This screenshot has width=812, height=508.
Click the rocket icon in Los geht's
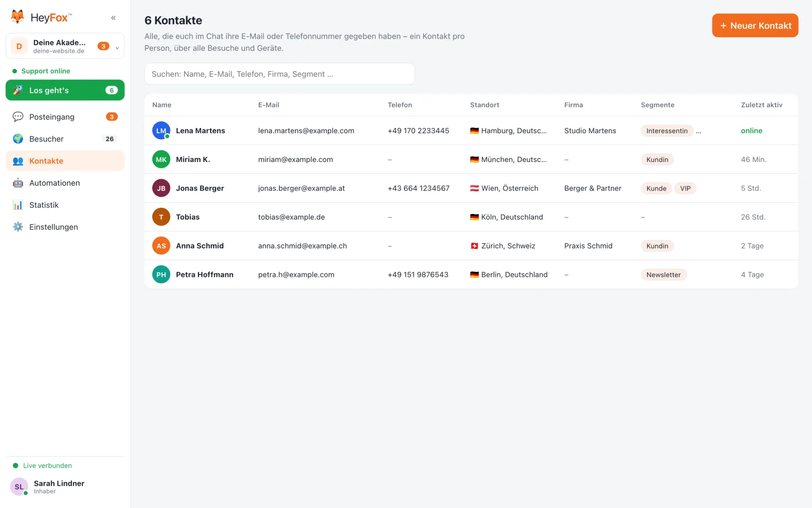pyautogui.click(x=18, y=90)
